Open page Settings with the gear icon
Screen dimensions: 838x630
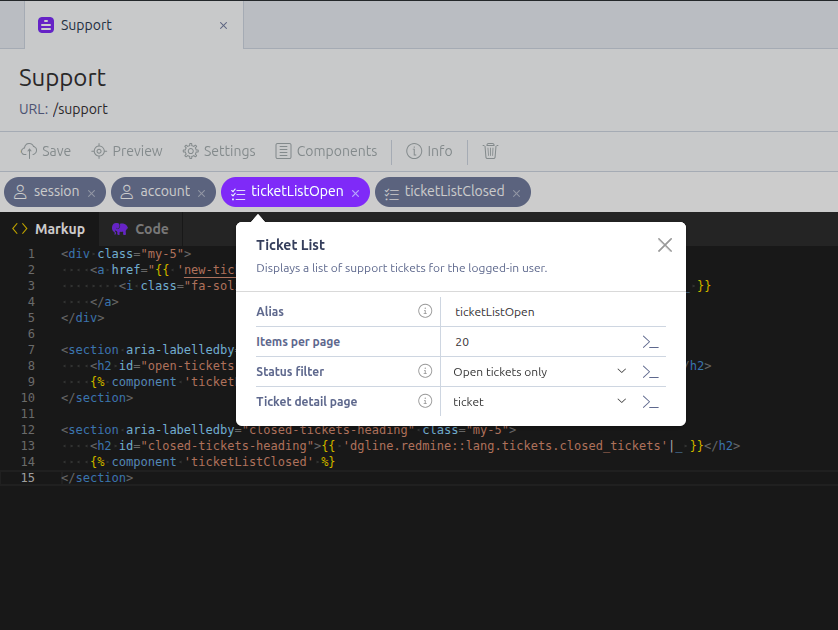click(219, 151)
